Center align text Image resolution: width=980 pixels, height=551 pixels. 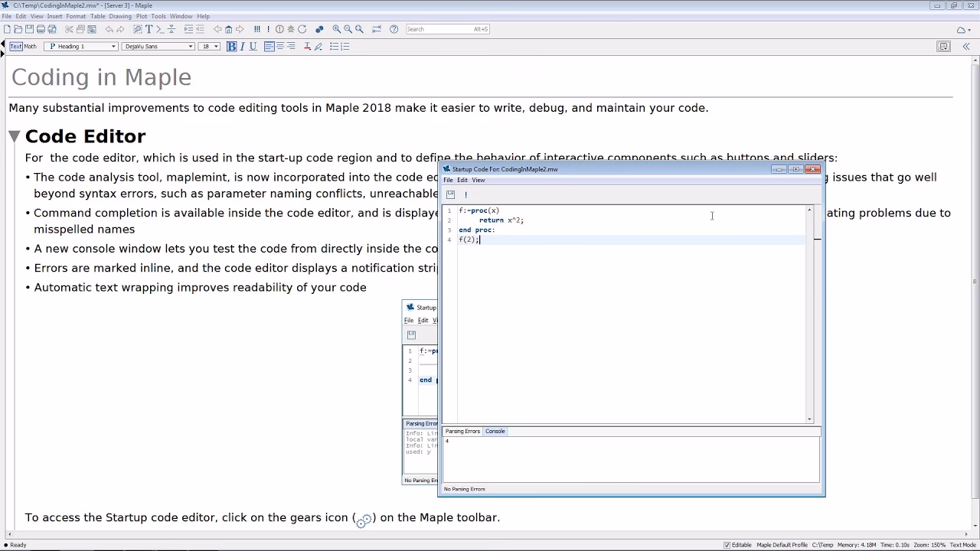[280, 46]
